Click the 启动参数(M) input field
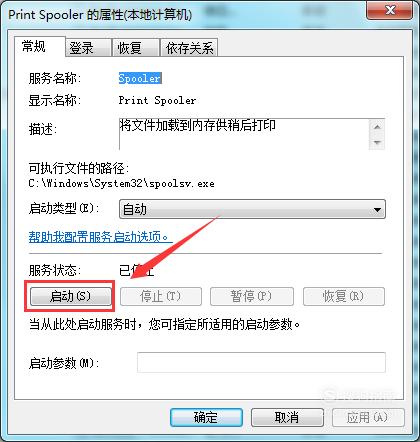Viewport: 420px width, 442px height. tap(261, 362)
